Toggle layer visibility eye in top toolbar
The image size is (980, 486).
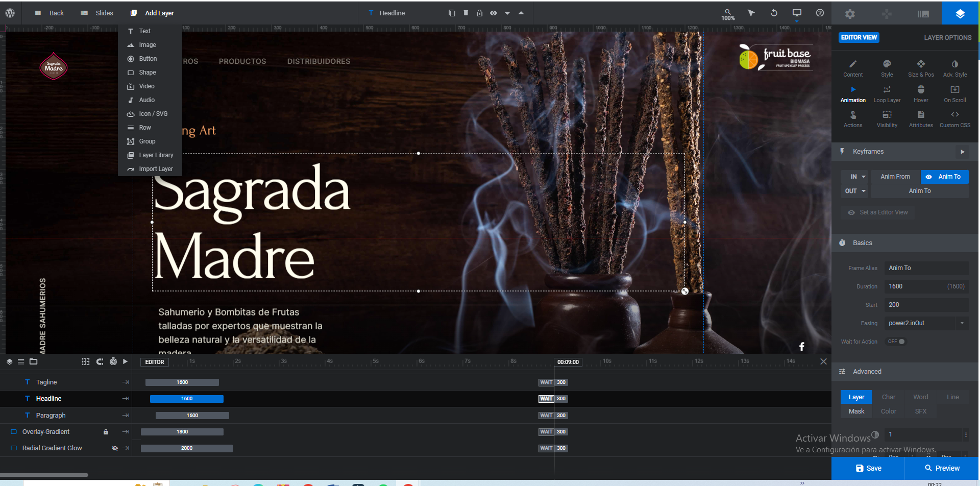click(x=494, y=13)
